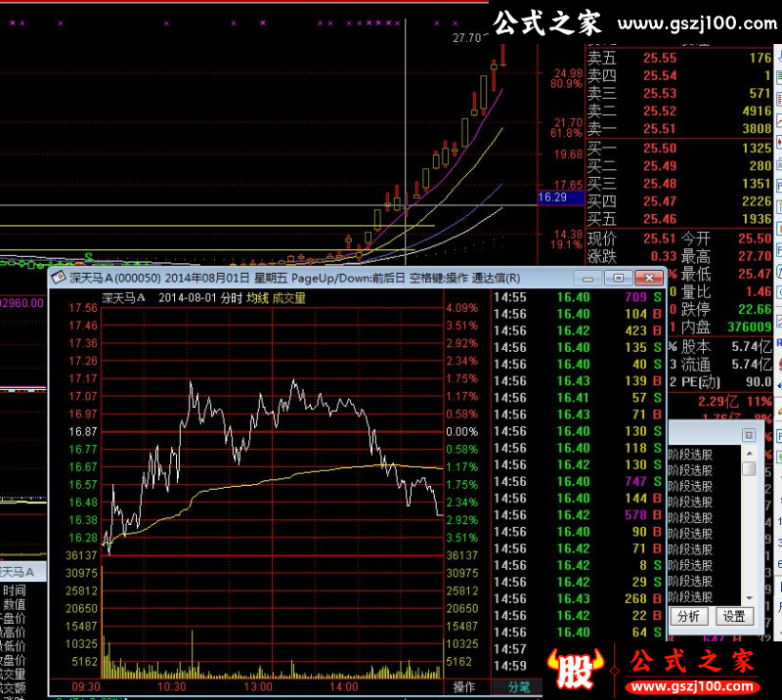Click the 14:59 tick time entry
Viewport: 782px width, 700px height.
click(x=509, y=666)
